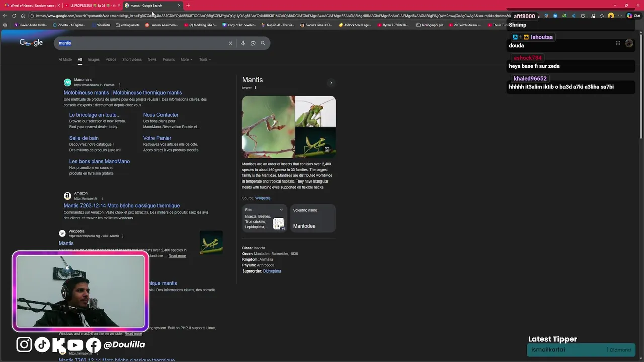Screen dimensions: 644x362
Task: Open the large mantis photo thumbnail
Action: click(x=268, y=127)
